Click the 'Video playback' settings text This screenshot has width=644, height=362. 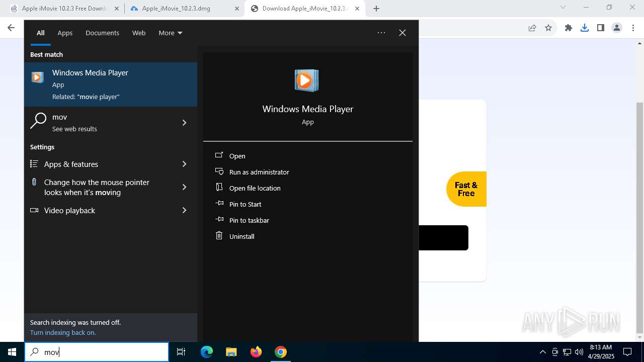click(69, 211)
